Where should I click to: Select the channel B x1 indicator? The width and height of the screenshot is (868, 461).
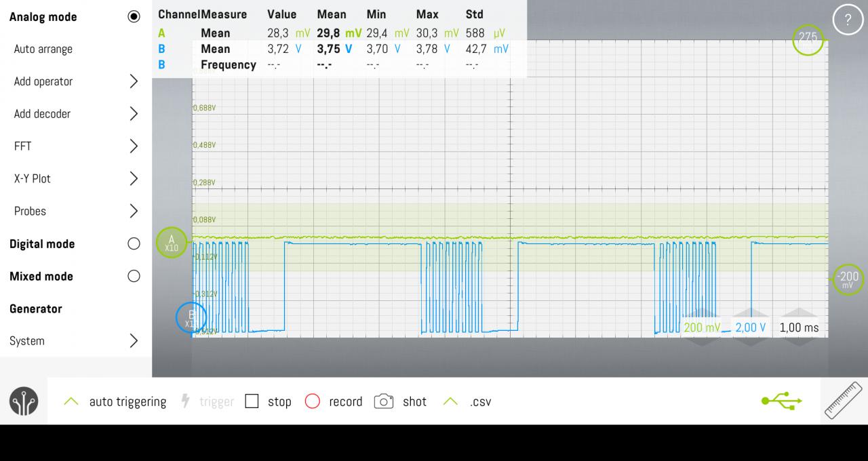point(191,317)
